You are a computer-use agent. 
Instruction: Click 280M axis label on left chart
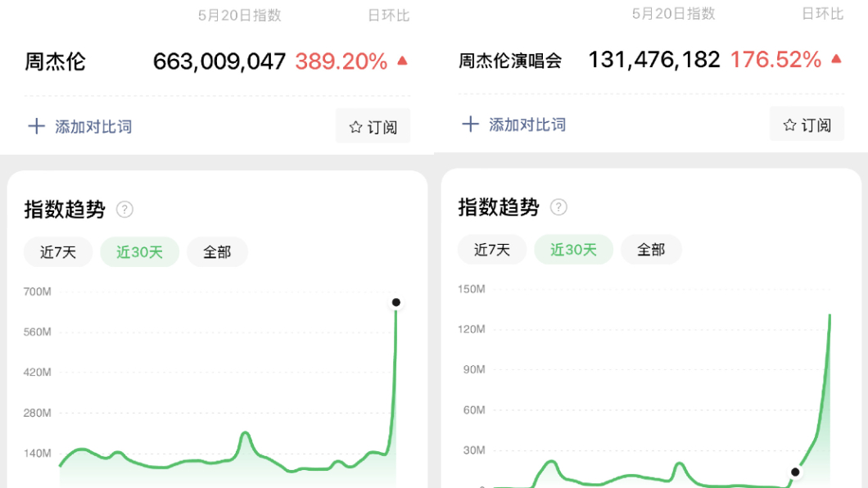(37, 413)
